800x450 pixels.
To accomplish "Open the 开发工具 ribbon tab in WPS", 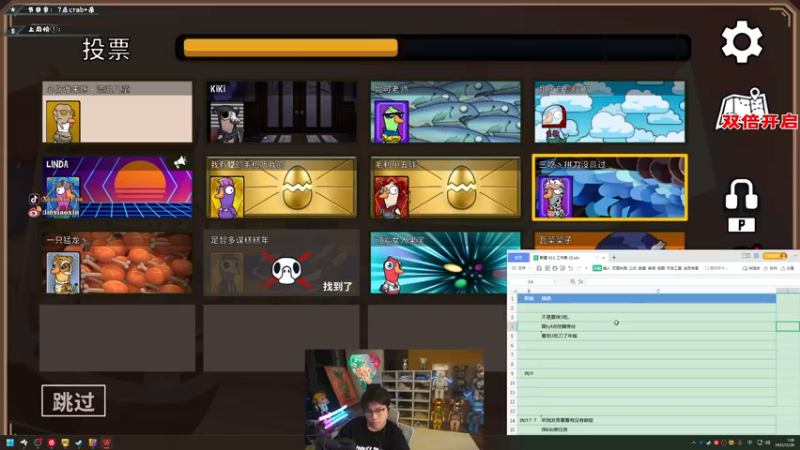I will tap(674, 268).
